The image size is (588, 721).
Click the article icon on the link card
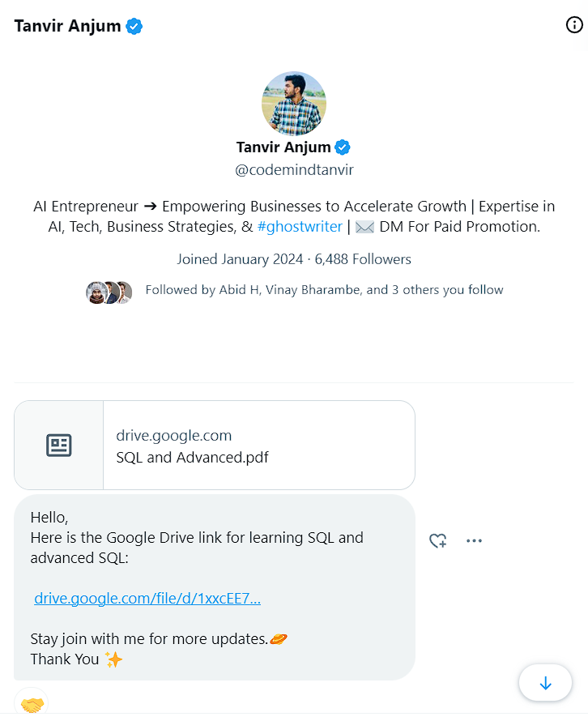[x=58, y=445]
